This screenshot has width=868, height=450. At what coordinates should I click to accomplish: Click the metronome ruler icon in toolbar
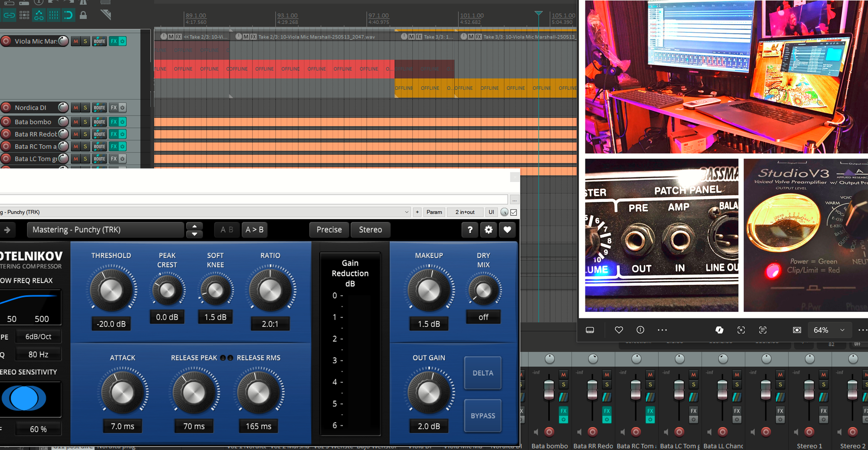106,14
